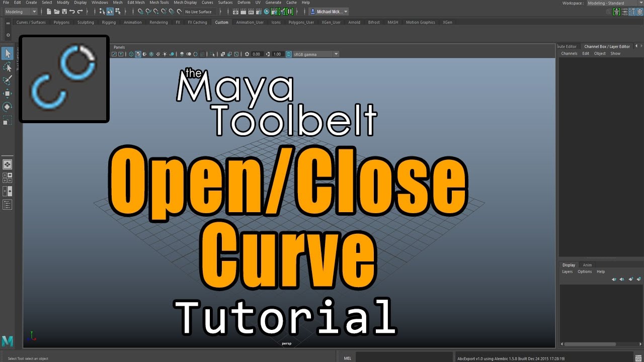Open Options menu in Layer Editor
Screen dimensions: 644x362
[585, 271]
